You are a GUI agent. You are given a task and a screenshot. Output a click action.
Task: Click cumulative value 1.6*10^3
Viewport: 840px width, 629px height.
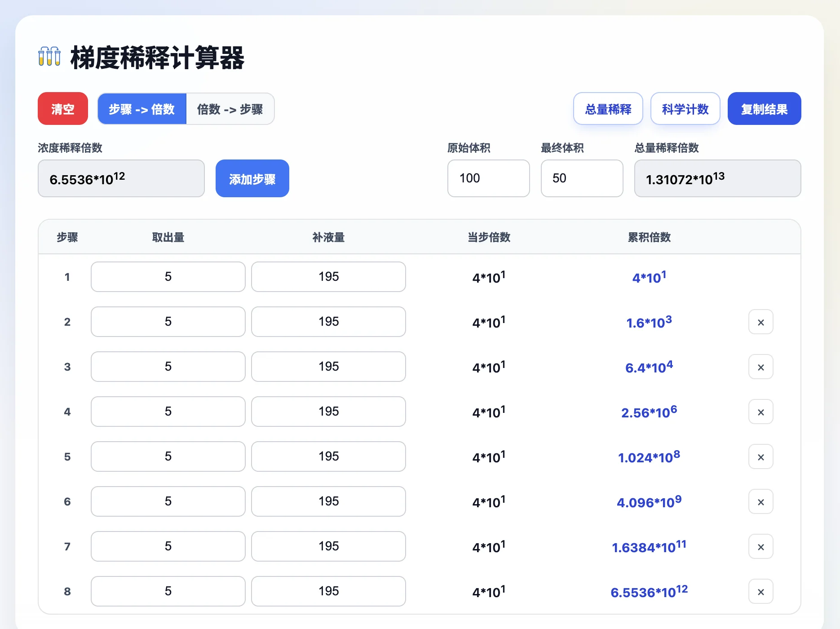649,322
